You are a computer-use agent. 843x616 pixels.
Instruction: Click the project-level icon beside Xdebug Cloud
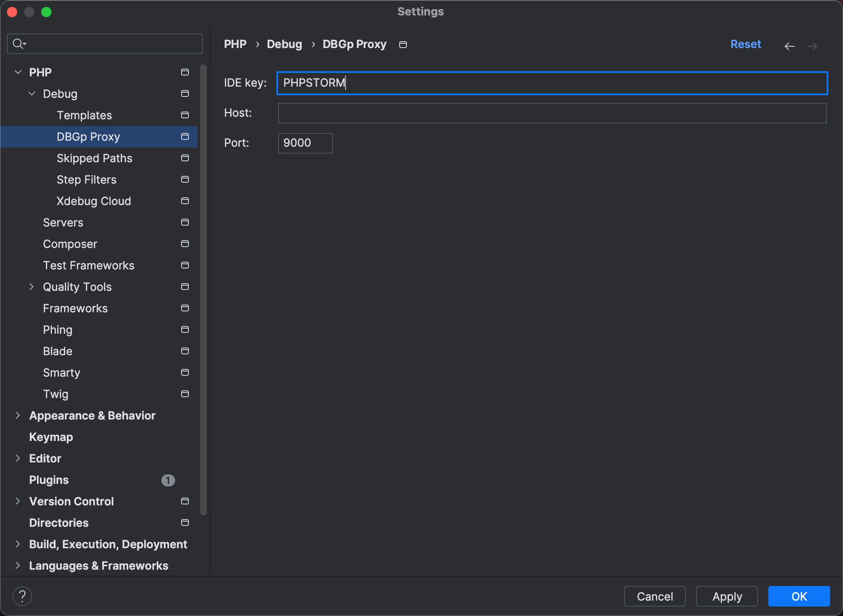[x=185, y=201]
